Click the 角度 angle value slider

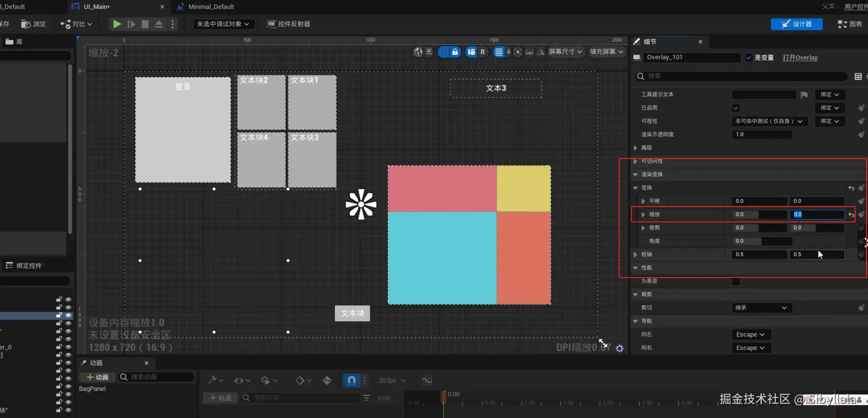(762, 241)
